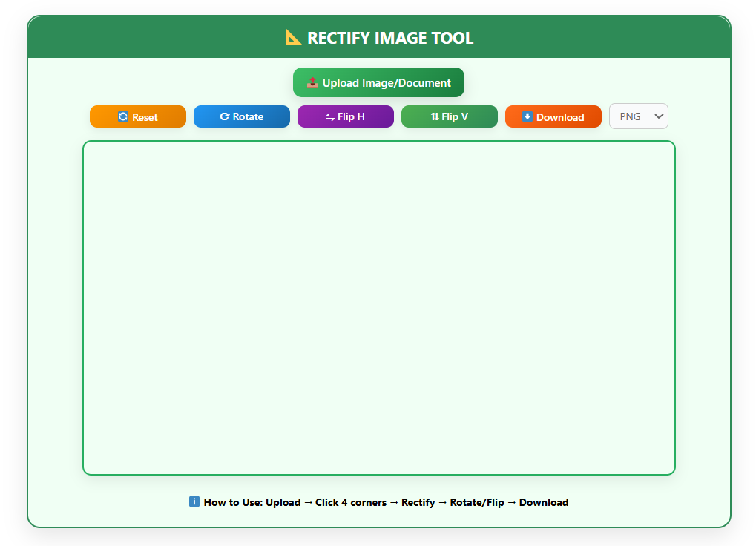Select the blue circular arrows Reset icon
The width and height of the screenshot is (756, 546).
[x=122, y=116]
